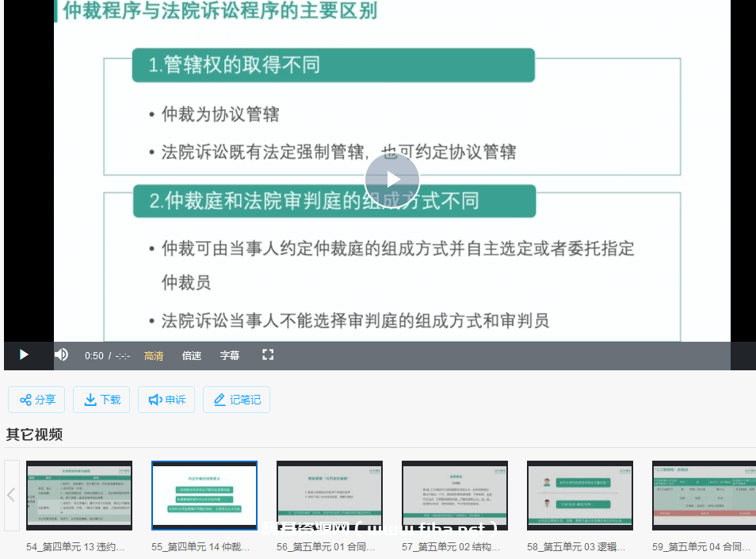Click the large center play overlay button

click(x=392, y=180)
